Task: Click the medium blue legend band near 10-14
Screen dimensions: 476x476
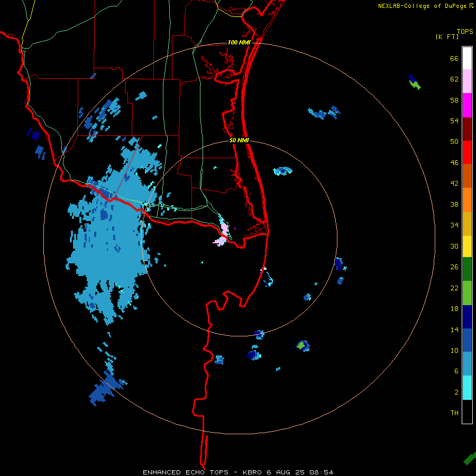Action: click(x=467, y=340)
